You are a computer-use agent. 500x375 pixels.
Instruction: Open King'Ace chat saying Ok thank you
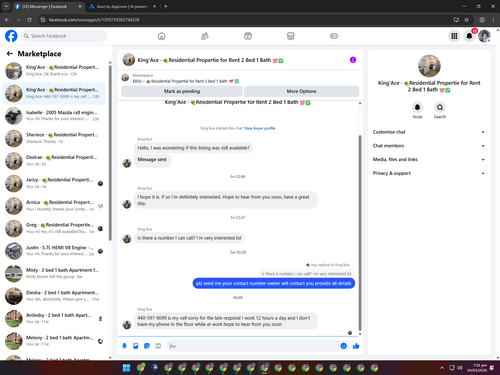(x=54, y=71)
